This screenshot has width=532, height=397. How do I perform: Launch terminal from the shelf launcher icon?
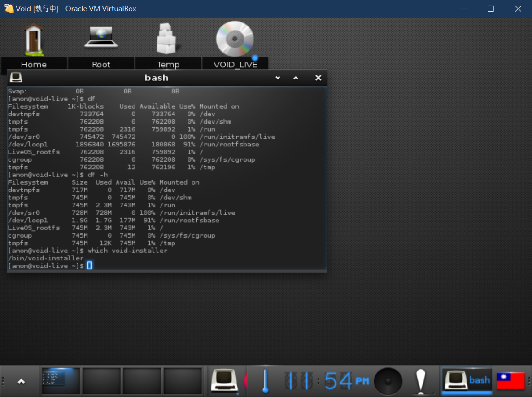click(224, 381)
